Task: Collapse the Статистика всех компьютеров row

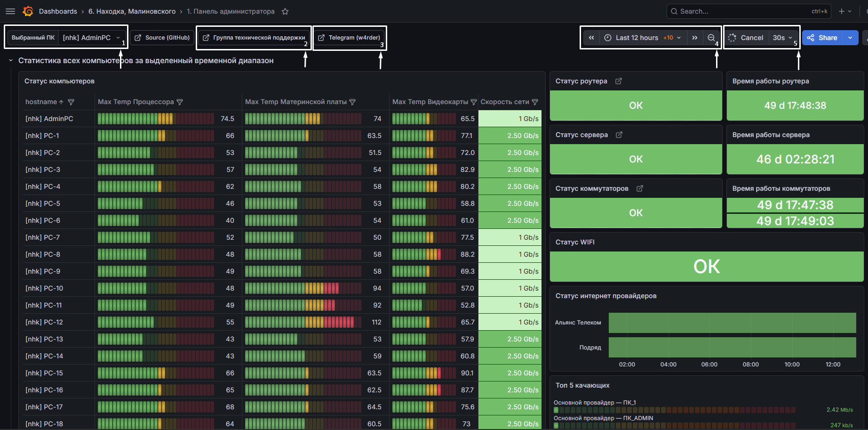Action: (x=11, y=60)
